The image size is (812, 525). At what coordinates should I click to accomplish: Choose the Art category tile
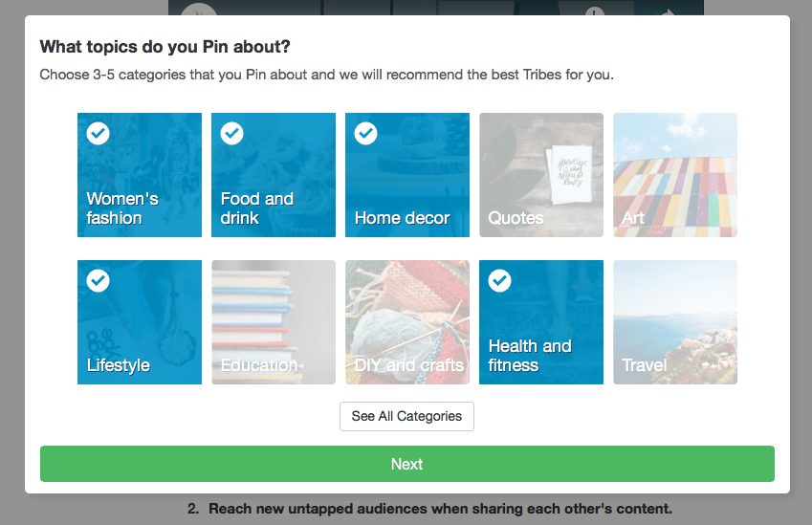click(x=675, y=175)
